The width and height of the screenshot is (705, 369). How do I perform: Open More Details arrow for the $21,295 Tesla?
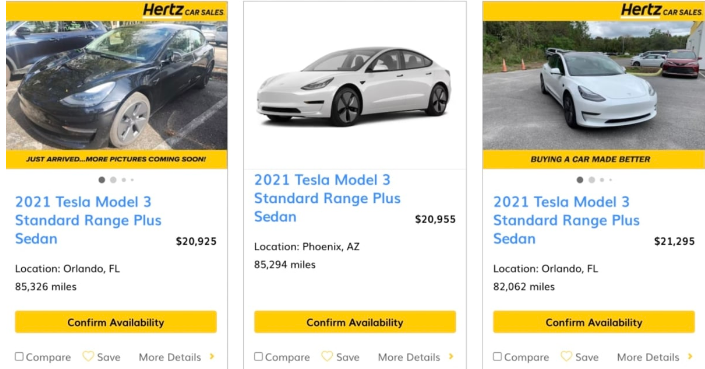[x=691, y=356]
